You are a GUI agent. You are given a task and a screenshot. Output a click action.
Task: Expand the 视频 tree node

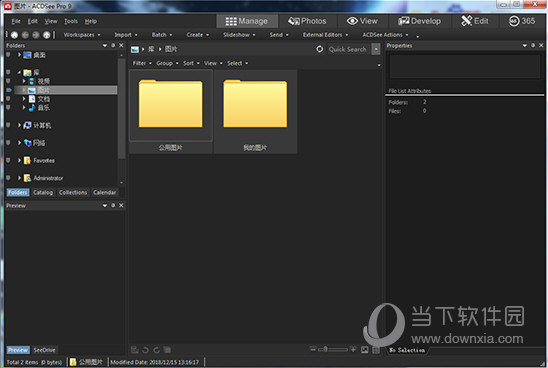[x=24, y=81]
